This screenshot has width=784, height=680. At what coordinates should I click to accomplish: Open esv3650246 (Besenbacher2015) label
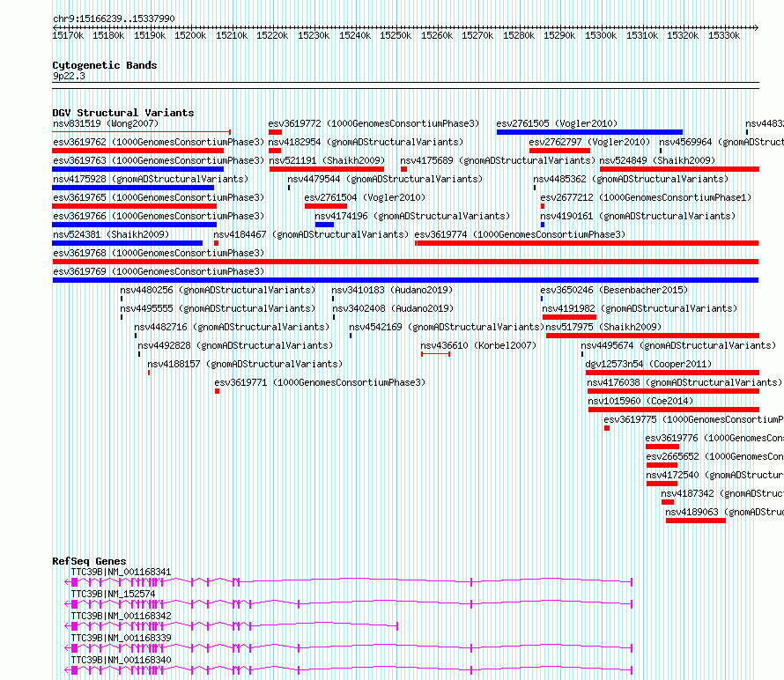[x=614, y=290]
